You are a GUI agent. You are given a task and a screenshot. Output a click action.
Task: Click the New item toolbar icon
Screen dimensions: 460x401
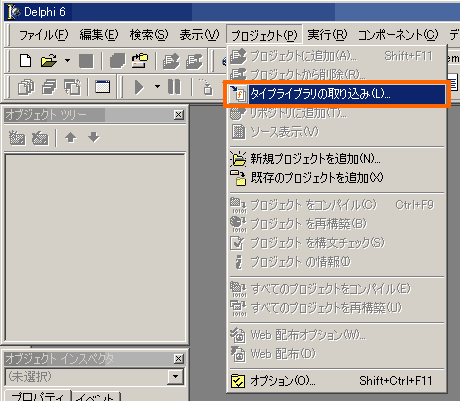pyautogui.click(x=25, y=61)
